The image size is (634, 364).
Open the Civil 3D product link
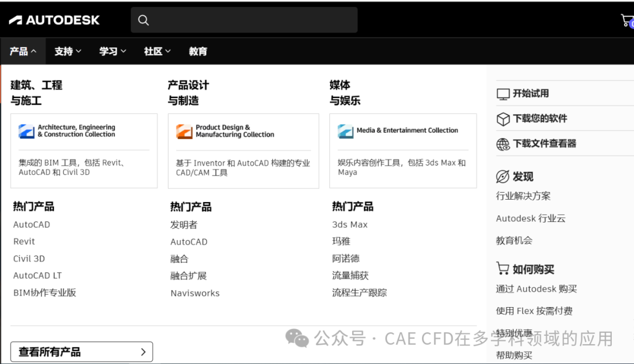(x=29, y=258)
